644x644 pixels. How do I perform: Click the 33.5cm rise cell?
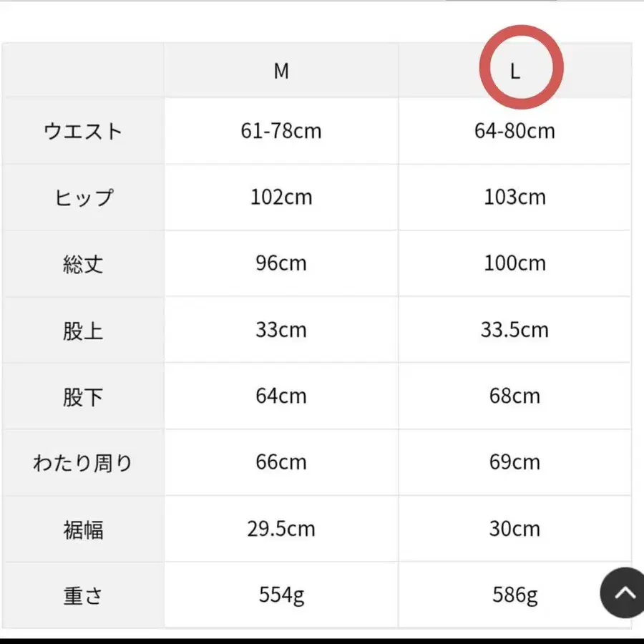[514, 331]
